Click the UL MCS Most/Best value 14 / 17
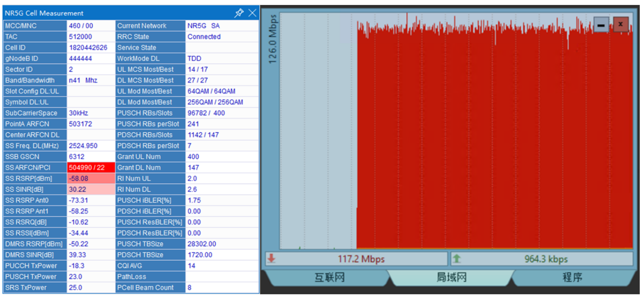 click(x=197, y=69)
